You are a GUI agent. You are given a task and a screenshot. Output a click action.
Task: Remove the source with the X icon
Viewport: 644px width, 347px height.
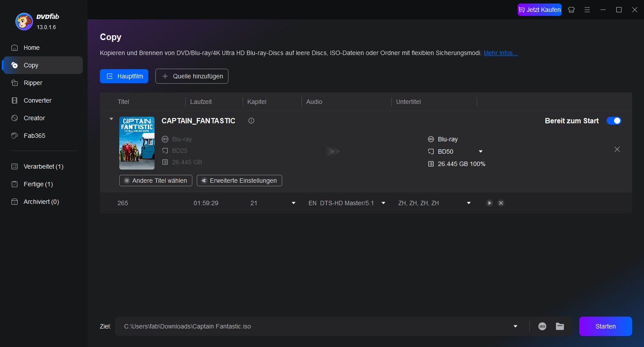tap(617, 149)
